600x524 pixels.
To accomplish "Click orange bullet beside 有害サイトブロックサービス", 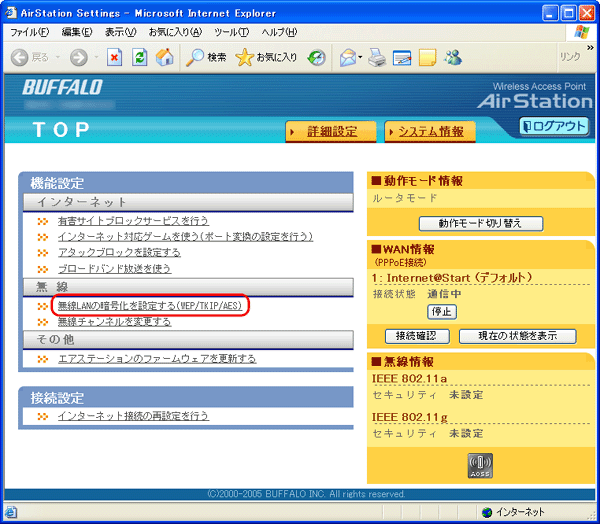I will click(x=42, y=221).
